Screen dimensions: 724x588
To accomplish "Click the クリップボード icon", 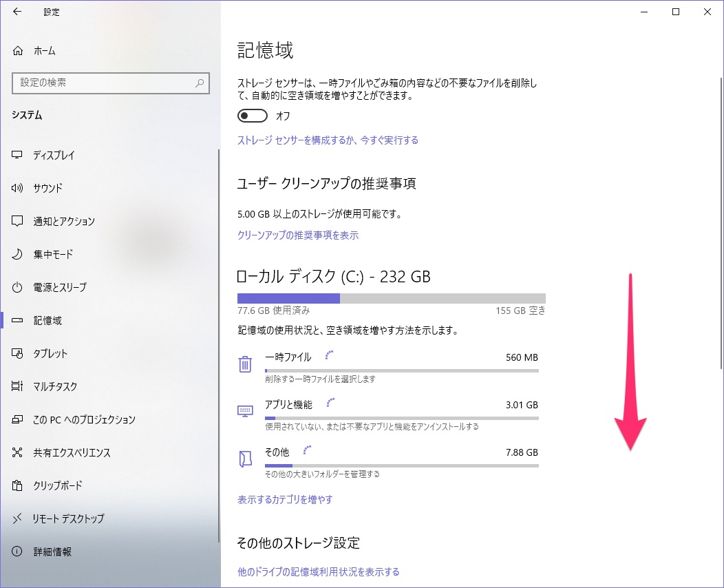I will click(17, 485).
